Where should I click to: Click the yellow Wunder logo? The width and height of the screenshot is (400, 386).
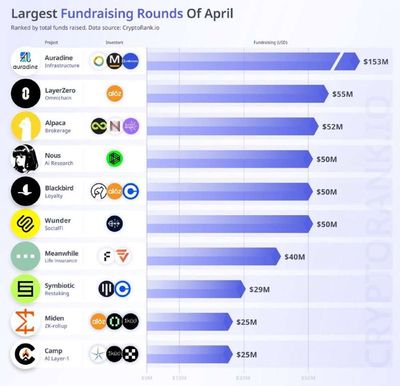pyautogui.click(x=25, y=224)
